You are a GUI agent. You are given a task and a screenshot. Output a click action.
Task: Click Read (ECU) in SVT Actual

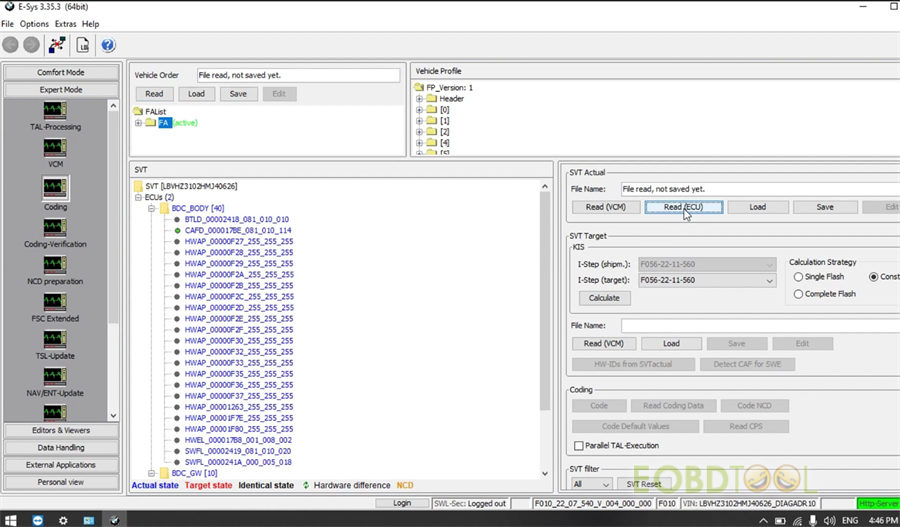(x=684, y=207)
